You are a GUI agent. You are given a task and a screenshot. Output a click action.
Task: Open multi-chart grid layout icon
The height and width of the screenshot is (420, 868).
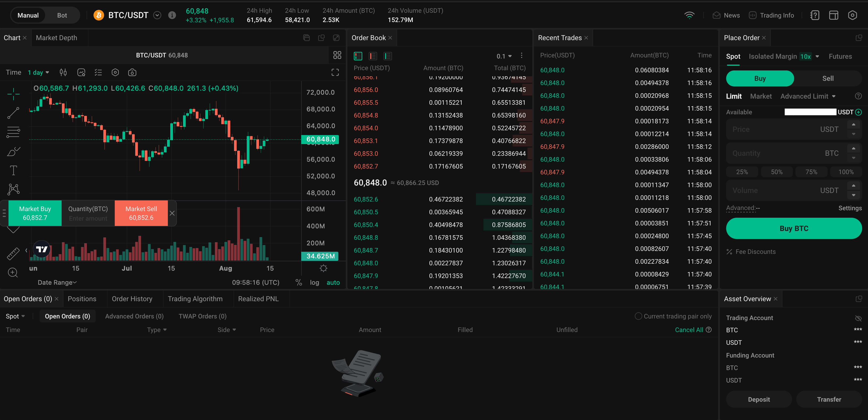[337, 55]
